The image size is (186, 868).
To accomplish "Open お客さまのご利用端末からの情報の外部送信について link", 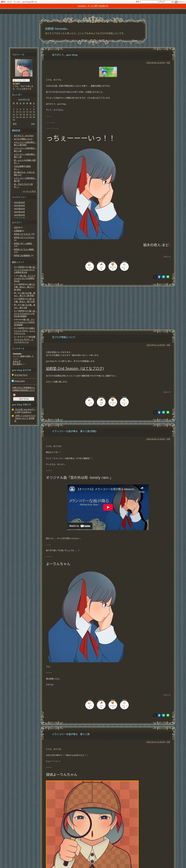I will [24, 389].
